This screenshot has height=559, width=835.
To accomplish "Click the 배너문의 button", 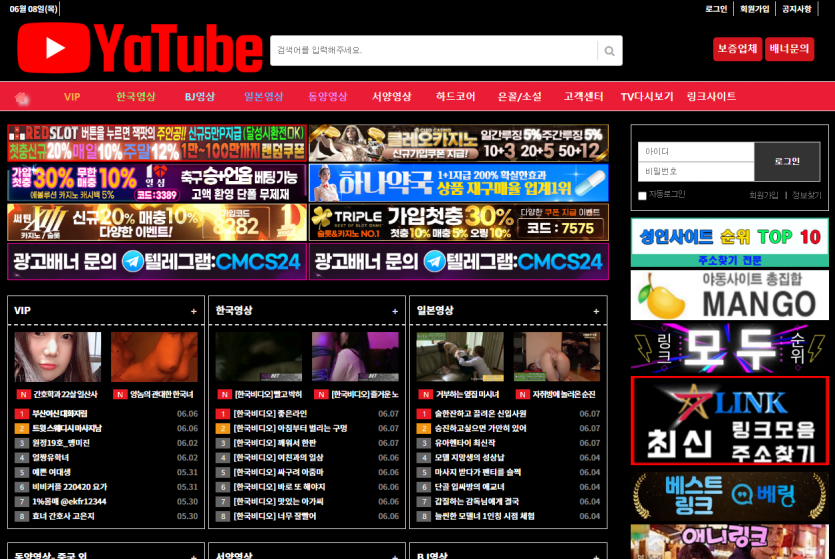I will [x=789, y=50].
